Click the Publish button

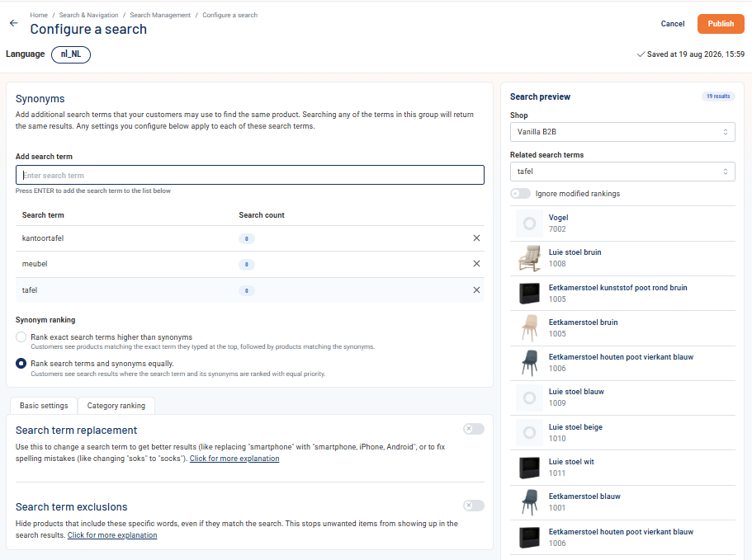click(721, 23)
